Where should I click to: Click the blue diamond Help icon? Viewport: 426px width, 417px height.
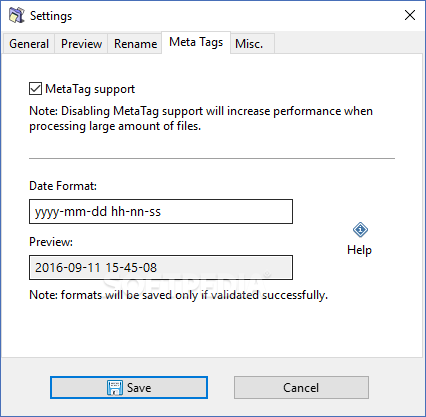tap(360, 230)
